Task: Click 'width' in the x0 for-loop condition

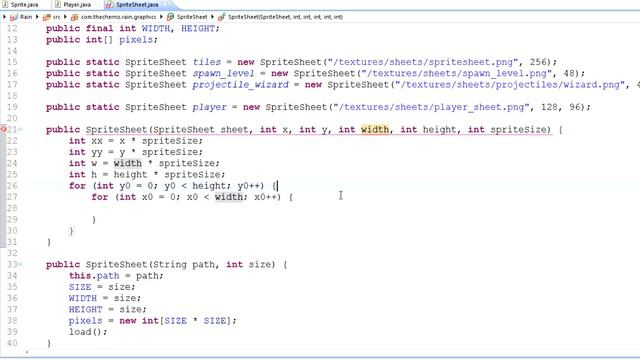Action: 229,197
